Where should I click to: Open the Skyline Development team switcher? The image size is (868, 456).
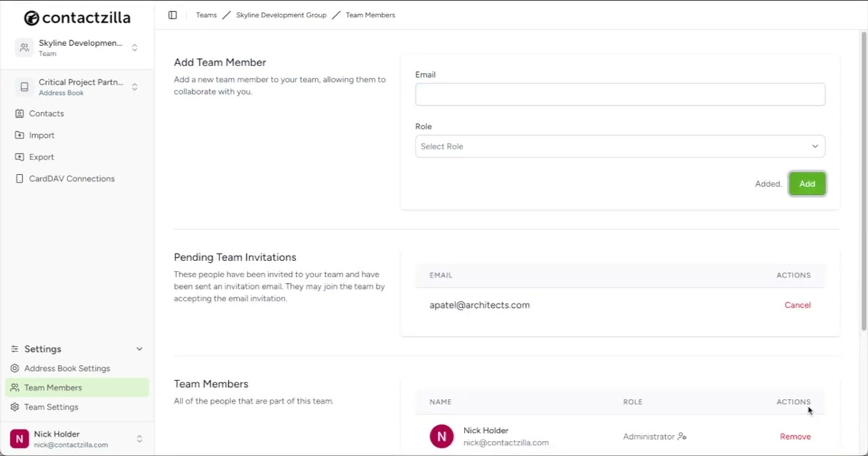point(135,48)
